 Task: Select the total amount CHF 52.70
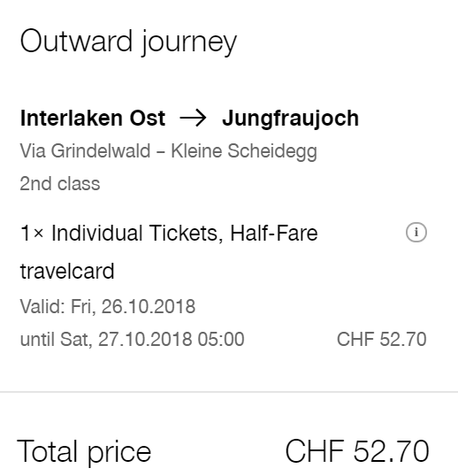tap(357, 451)
